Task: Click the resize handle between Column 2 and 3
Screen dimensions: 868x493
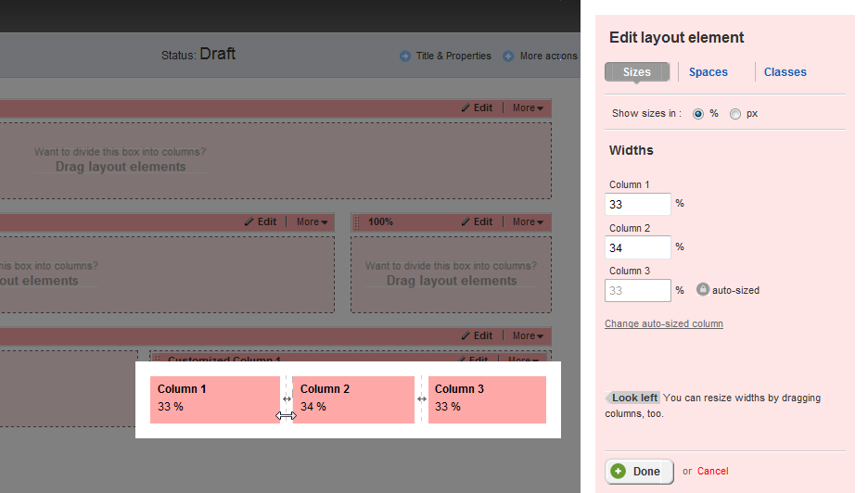Action: pos(422,399)
